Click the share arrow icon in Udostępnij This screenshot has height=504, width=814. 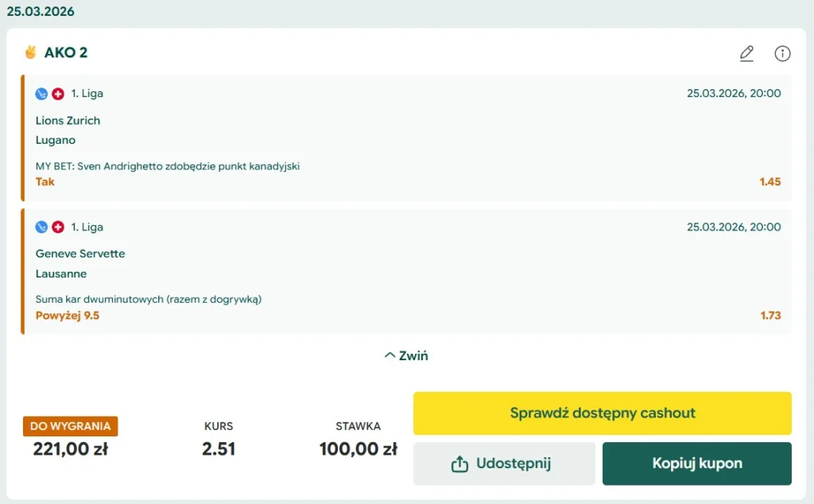click(459, 464)
